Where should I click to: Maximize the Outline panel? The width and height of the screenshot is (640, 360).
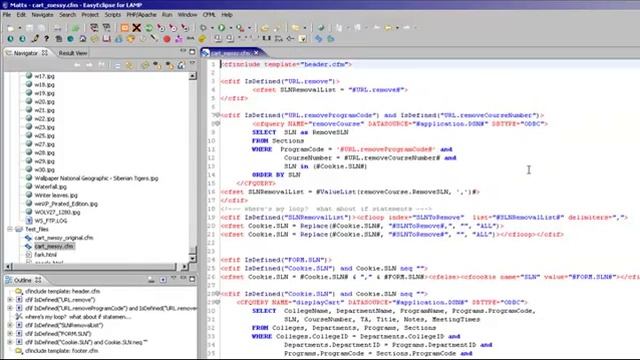192,279
